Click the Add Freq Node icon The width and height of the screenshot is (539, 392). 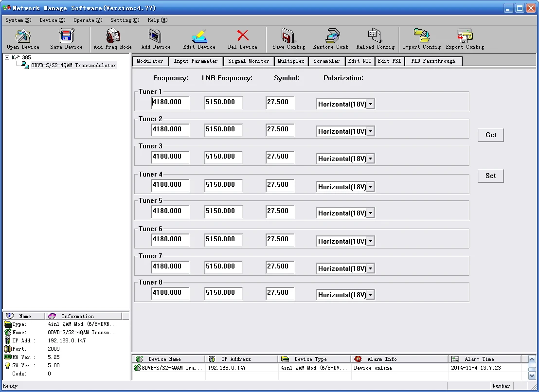(x=112, y=37)
